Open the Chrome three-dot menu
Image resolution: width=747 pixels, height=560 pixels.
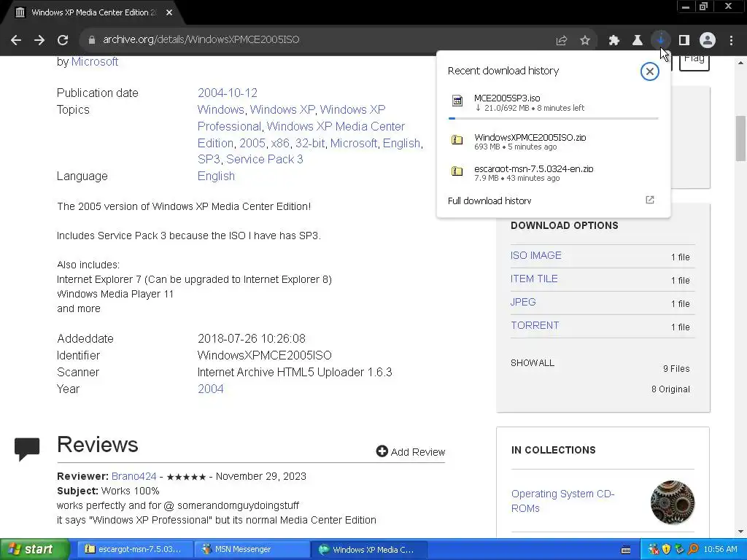(x=731, y=41)
